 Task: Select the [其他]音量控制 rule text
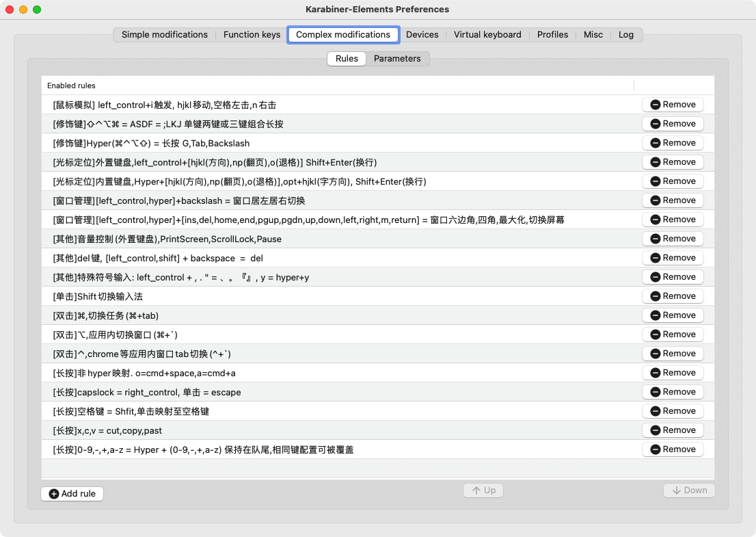(x=167, y=239)
